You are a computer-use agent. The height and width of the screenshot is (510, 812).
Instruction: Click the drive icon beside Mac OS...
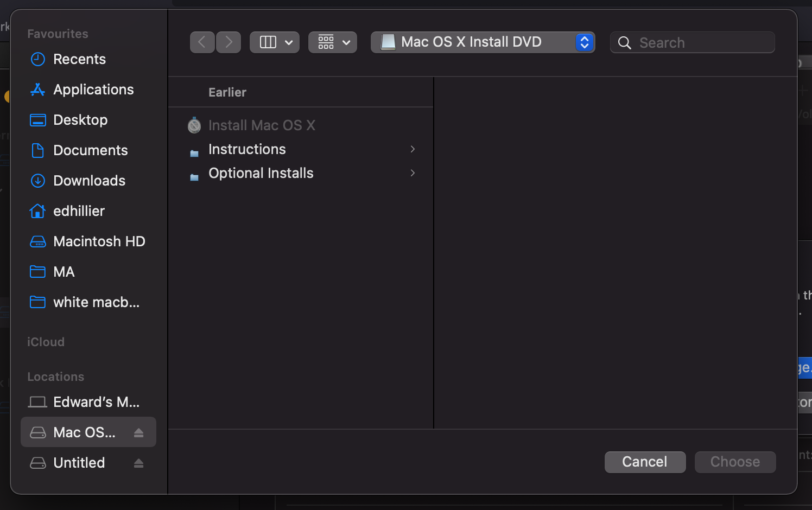coord(37,432)
